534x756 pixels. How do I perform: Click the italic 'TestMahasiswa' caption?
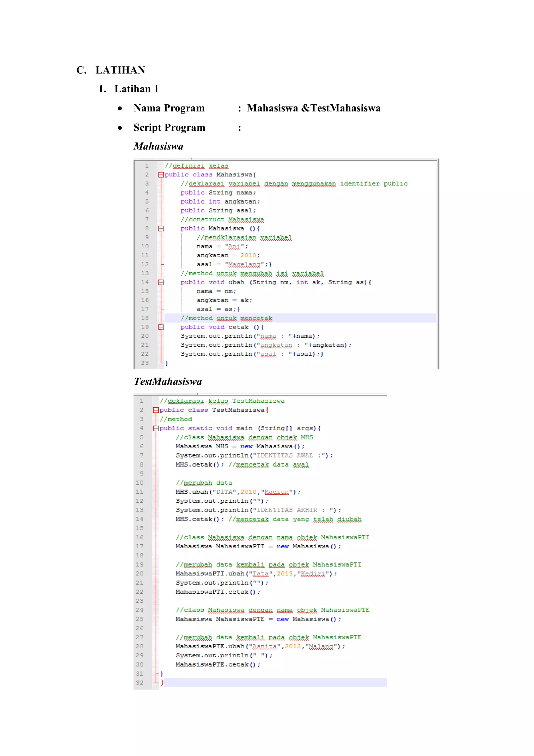[x=168, y=382]
